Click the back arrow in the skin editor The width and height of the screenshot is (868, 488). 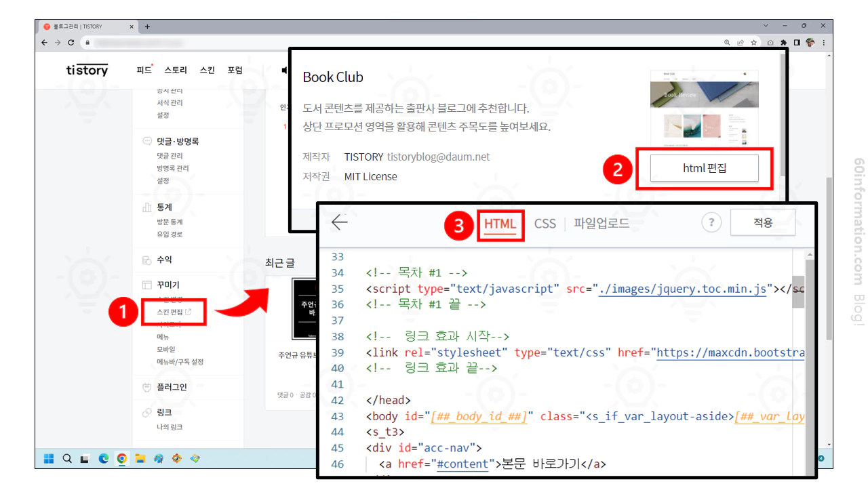(339, 222)
